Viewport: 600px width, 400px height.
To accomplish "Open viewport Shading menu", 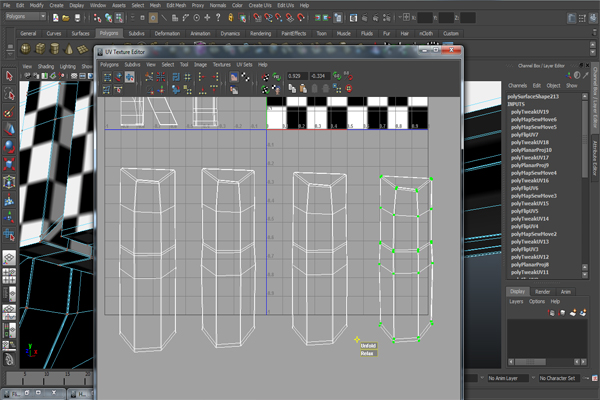I will [46, 67].
